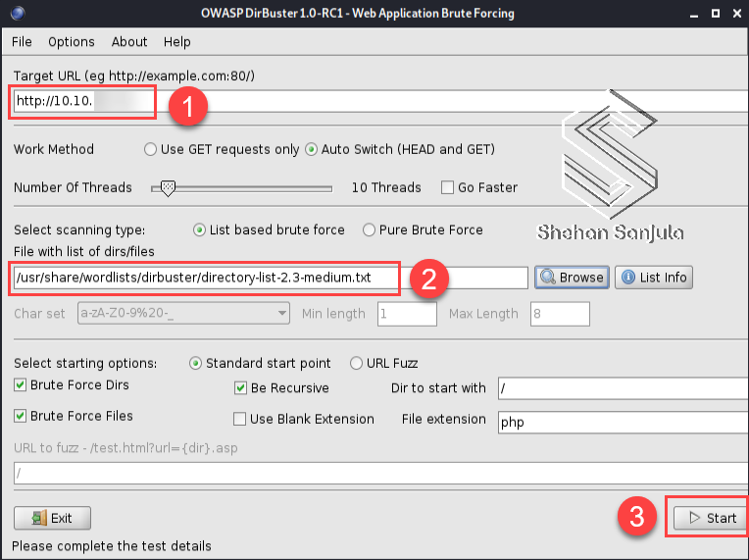The height and width of the screenshot is (560, 749).
Task: Uncheck Be Recursive checkbox
Action: click(x=240, y=387)
